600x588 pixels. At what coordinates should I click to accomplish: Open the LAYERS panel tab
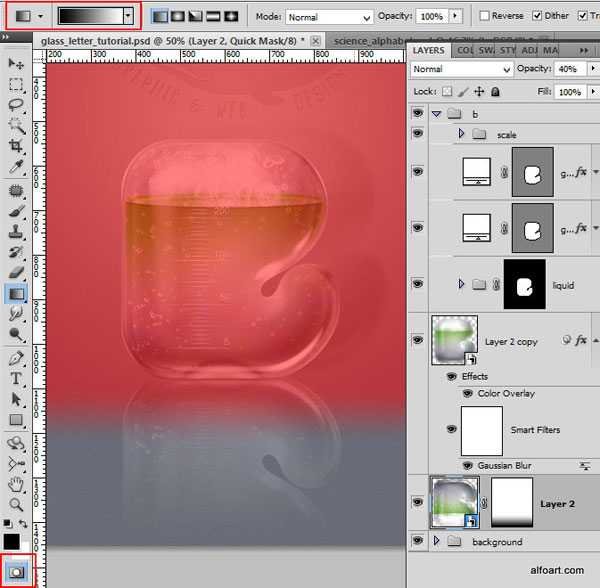429,50
